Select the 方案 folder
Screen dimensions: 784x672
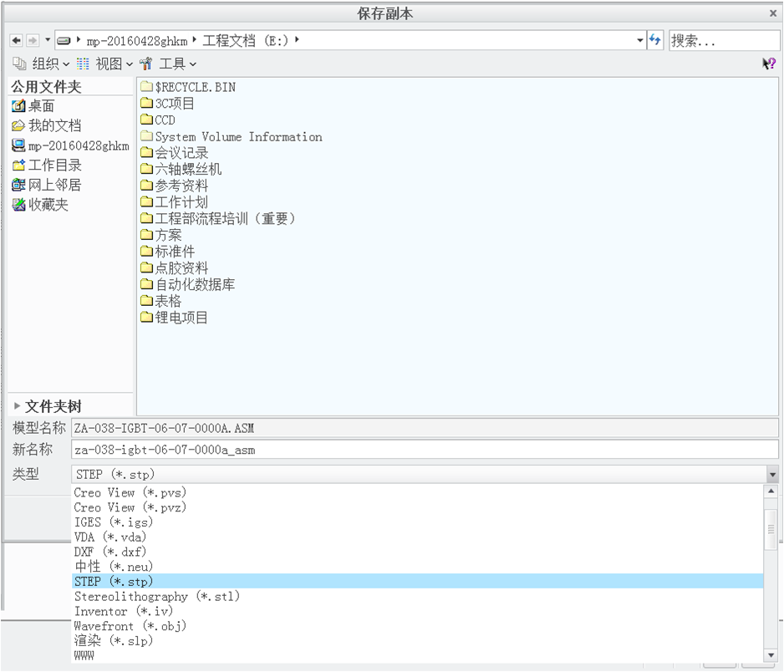click(161, 235)
